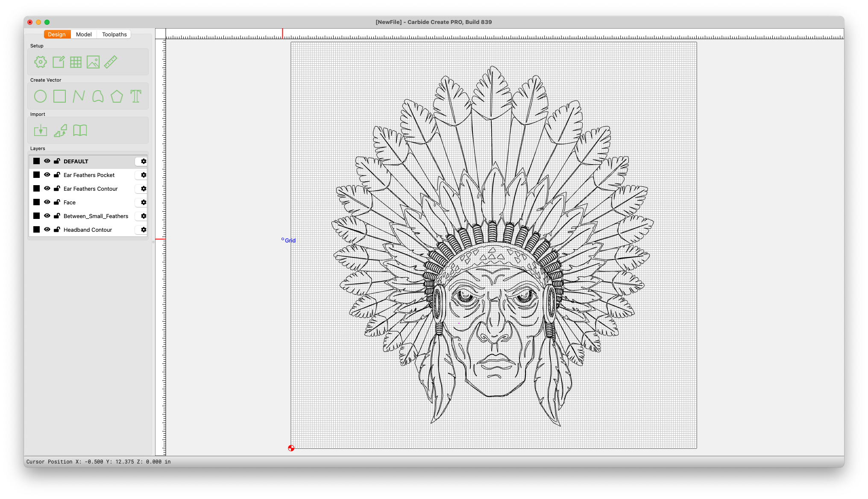Toggle visibility of Headband Contour layer
This screenshot has width=868, height=499.
pos(47,230)
